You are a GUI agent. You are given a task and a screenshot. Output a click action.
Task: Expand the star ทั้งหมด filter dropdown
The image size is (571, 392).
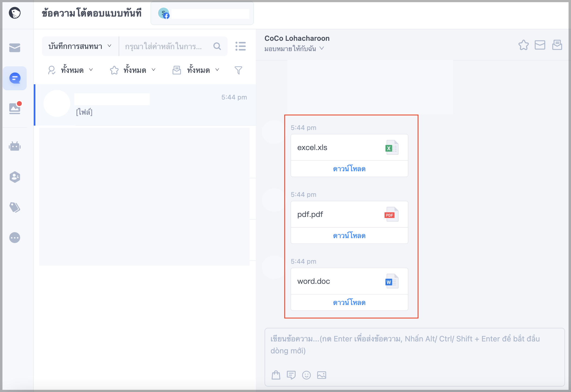coord(133,70)
